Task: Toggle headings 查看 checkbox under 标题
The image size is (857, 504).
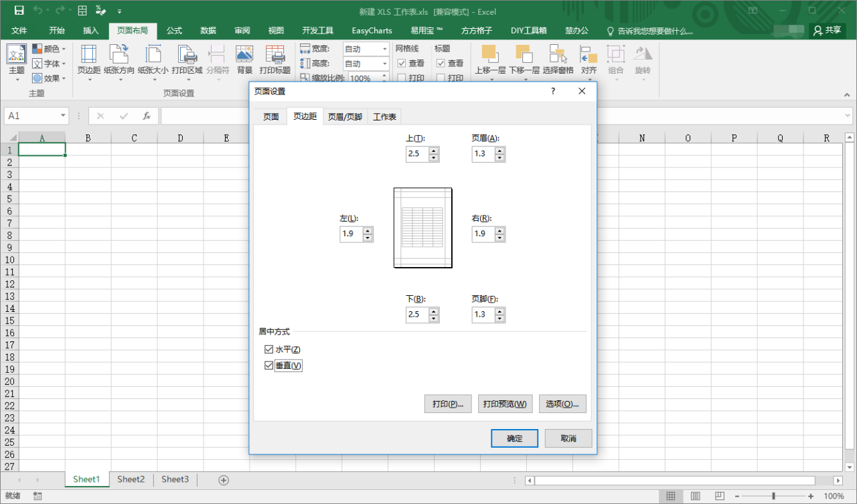Action: [x=441, y=63]
